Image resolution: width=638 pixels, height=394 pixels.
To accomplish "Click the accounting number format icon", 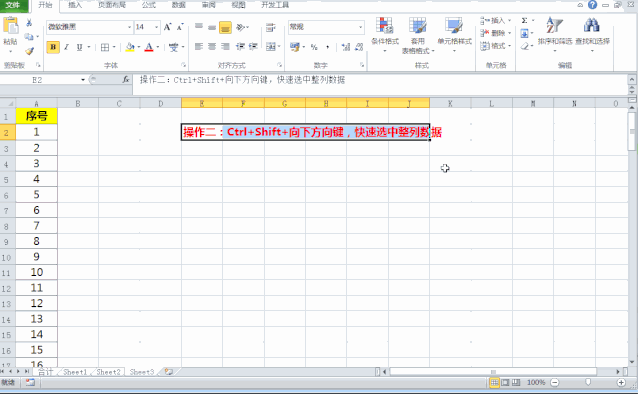I will click(295, 47).
